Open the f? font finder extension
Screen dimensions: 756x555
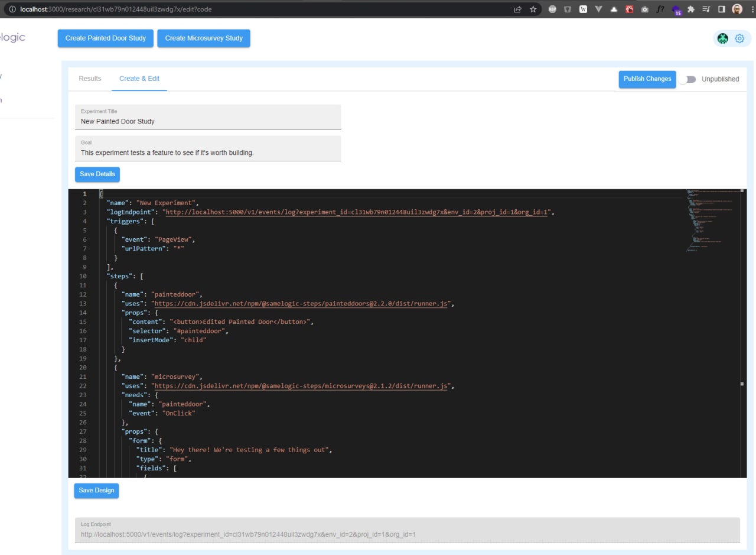pyautogui.click(x=660, y=9)
